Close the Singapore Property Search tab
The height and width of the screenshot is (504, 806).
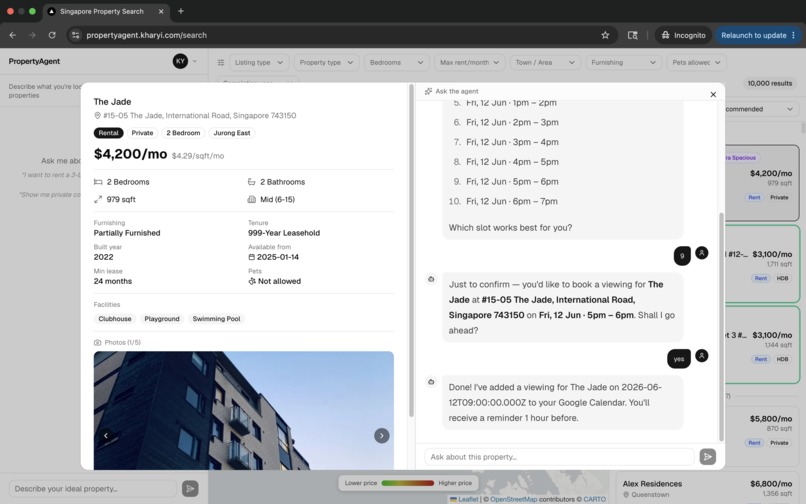click(x=161, y=11)
